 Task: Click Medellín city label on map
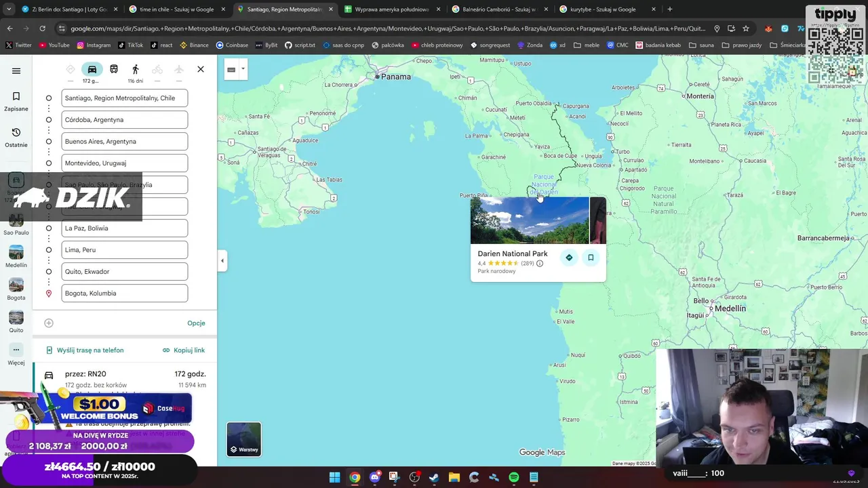coord(730,308)
